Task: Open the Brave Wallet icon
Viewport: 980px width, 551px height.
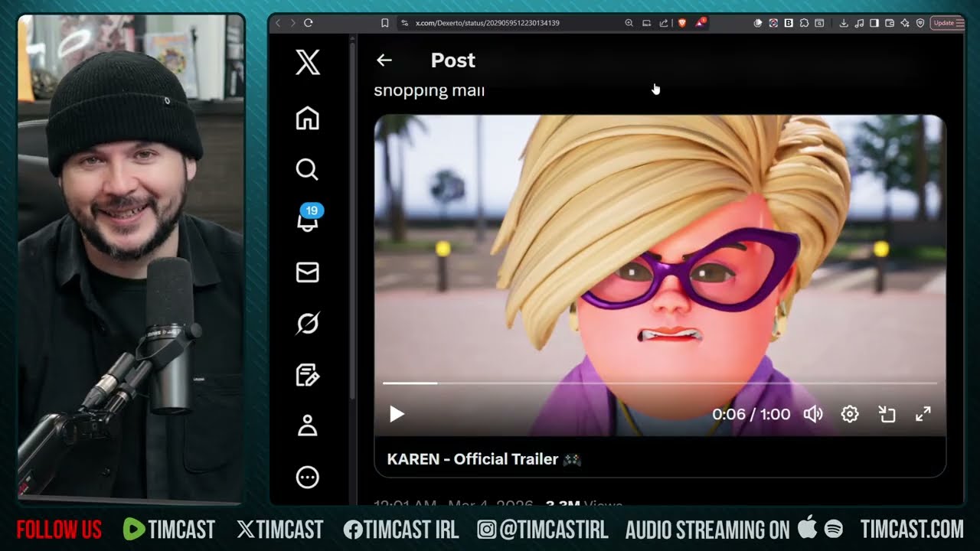Action: [x=890, y=23]
